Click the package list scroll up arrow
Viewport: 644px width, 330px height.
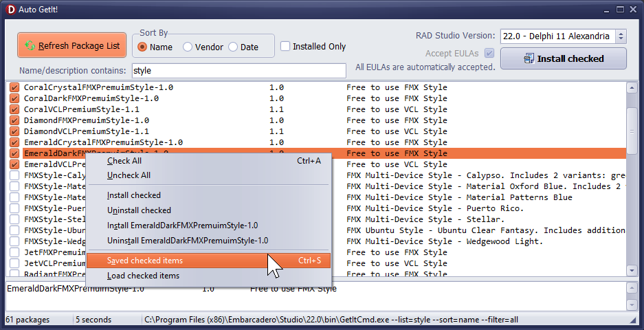(632, 87)
